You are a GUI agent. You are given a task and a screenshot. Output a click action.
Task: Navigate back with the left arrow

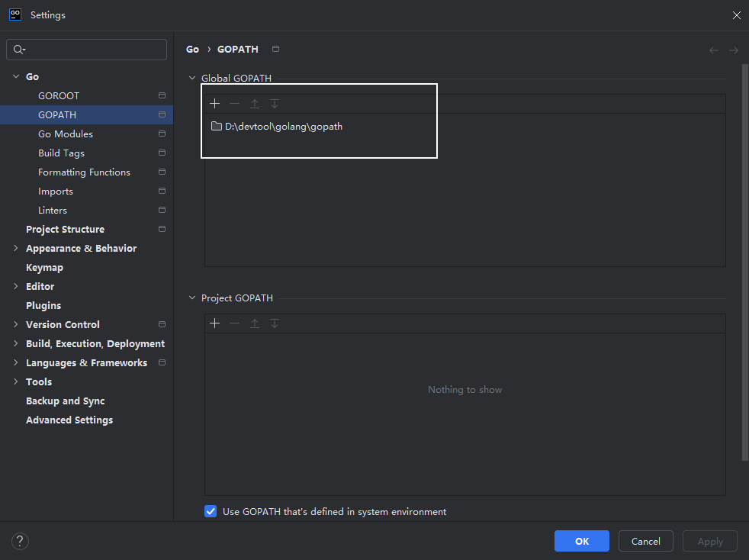point(714,50)
